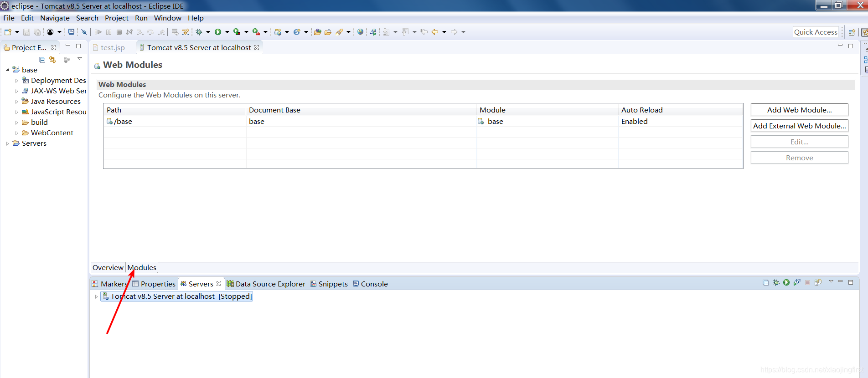The height and width of the screenshot is (378, 868).
Task: Click the Open Task toolbar icon
Action: tap(328, 32)
